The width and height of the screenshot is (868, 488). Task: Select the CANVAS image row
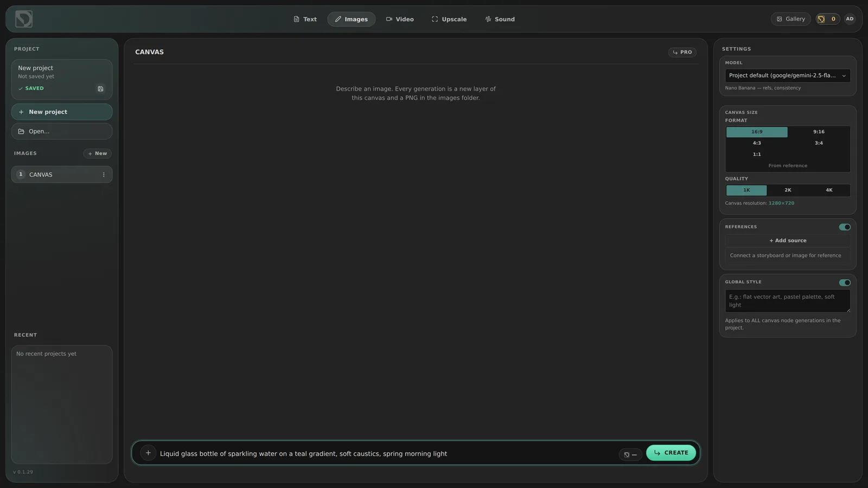tap(62, 175)
